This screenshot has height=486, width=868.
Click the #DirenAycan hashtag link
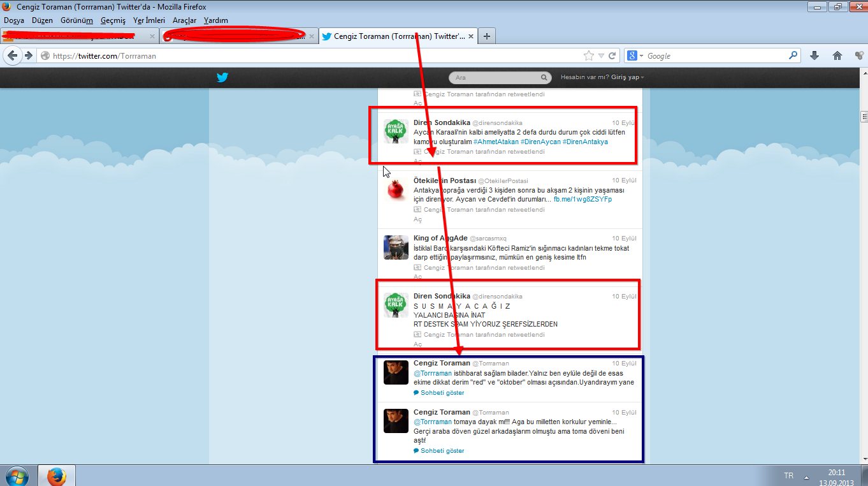[x=539, y=142]
